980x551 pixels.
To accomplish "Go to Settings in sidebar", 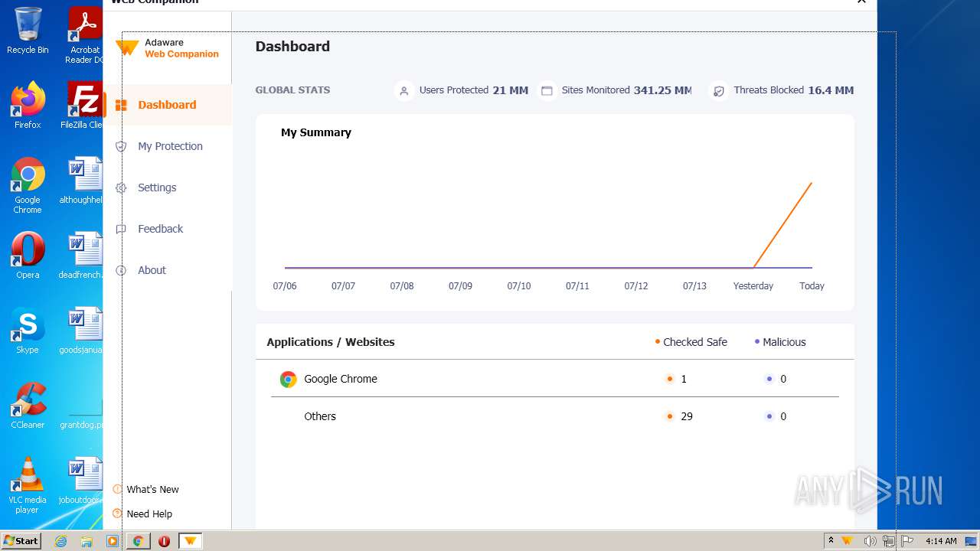I will [157, 187].
